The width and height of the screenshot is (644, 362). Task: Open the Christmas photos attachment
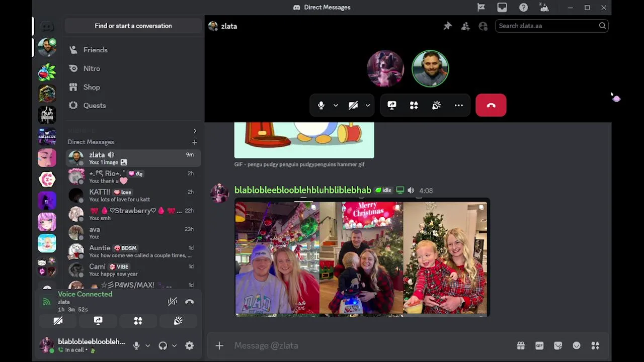coord(362,257)
